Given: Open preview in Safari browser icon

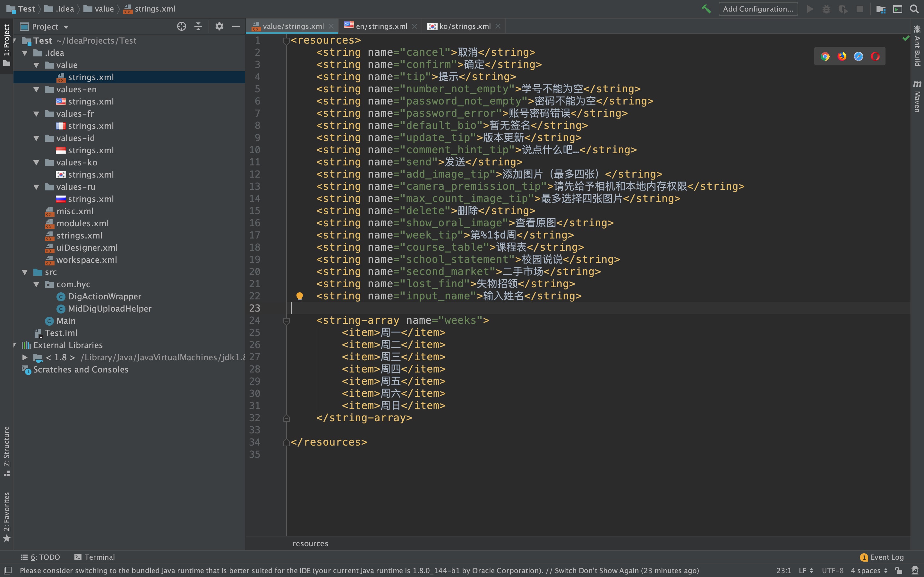Looking at the screenshot, I should pyautogui.click(x=858, y=56).
